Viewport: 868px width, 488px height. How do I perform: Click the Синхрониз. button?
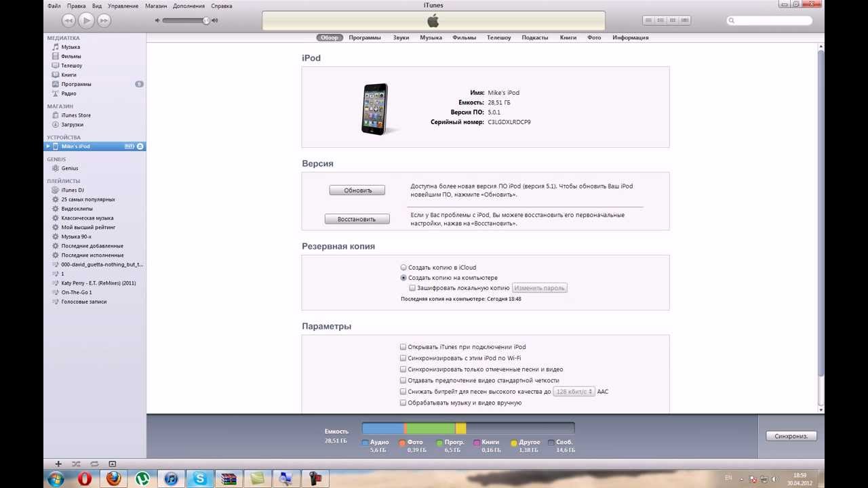[791, 436]
